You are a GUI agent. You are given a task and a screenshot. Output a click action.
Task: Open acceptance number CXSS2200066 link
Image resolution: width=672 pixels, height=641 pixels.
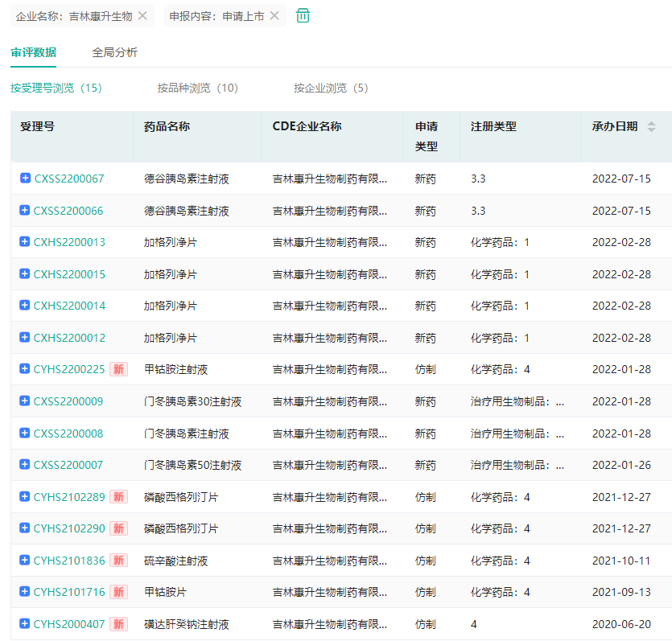[x=68, y=211]
